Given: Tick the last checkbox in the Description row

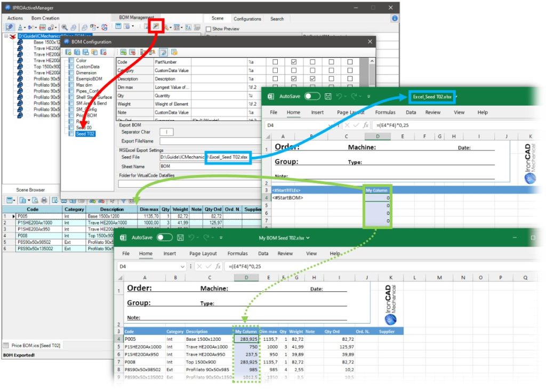Looking at the screenshot, I should [x=350, y=79].
